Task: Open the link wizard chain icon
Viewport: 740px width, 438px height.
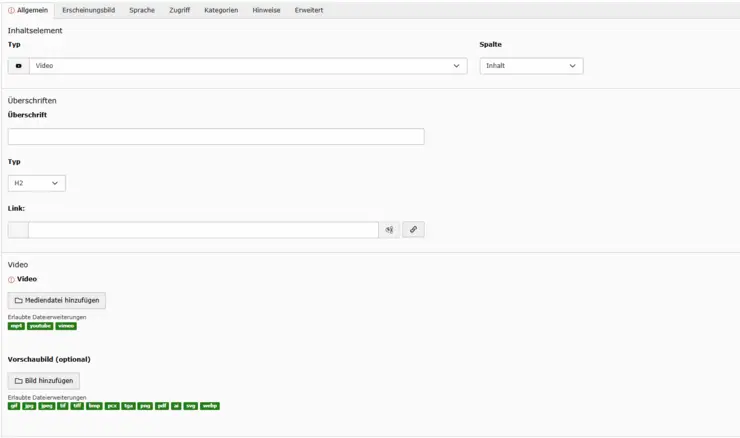Action: click(413, 230)
